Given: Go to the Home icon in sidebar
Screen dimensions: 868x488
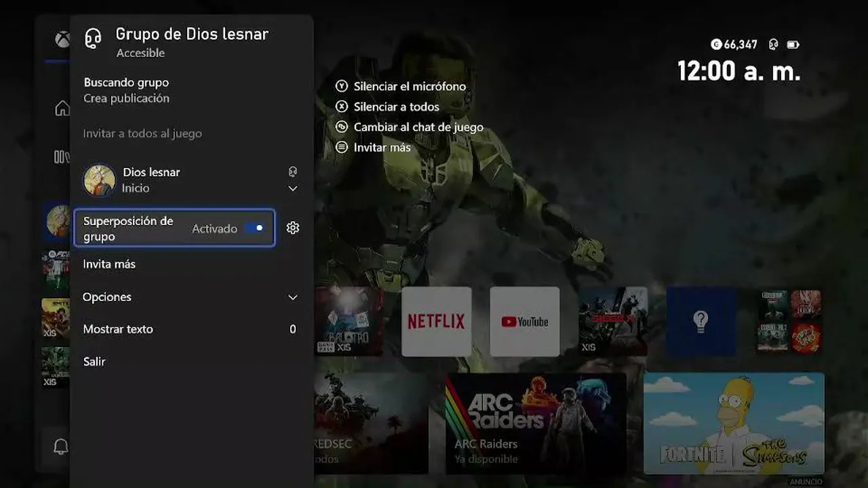Looking at the screenshot, I should coord(62,108).
